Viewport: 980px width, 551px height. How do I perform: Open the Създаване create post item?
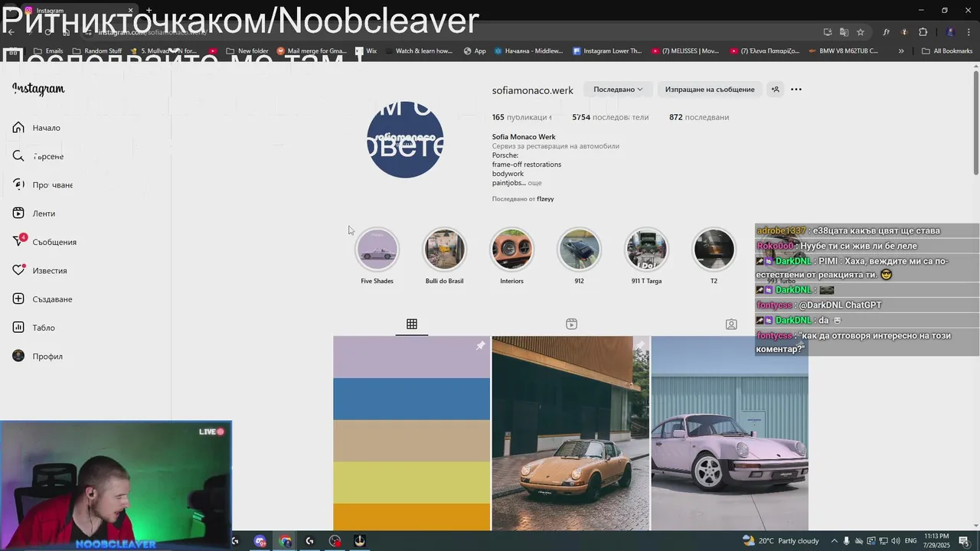click(x=43, y=299)
